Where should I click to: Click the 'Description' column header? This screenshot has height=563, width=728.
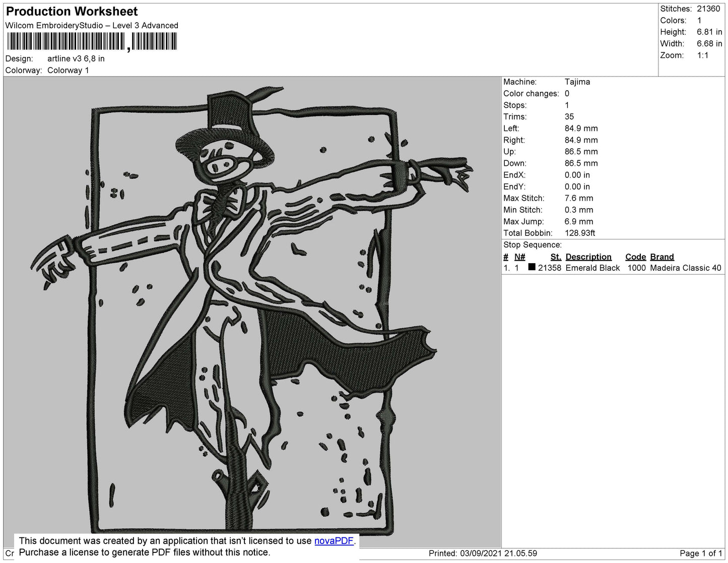[588, 257]
